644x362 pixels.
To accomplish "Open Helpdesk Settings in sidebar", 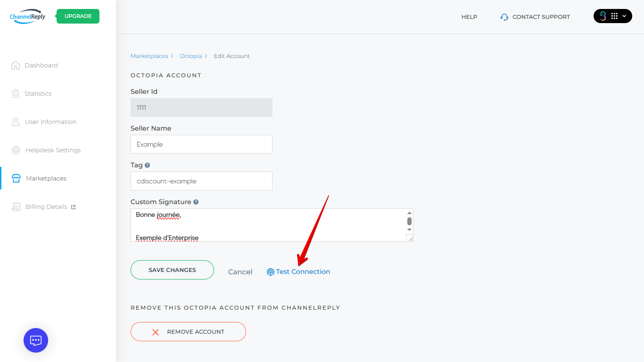I will [53, 150].
